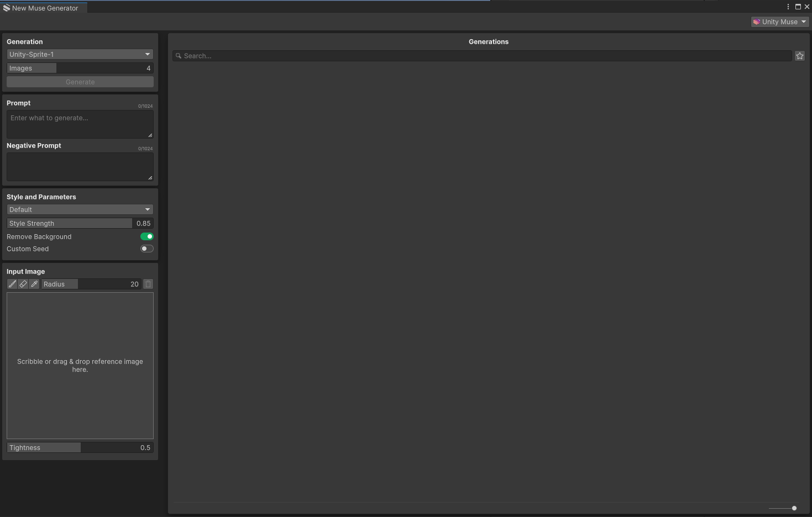The image size is (812, 517).
Task: Click the input image scribble canvas
Action: pos(80,366)
